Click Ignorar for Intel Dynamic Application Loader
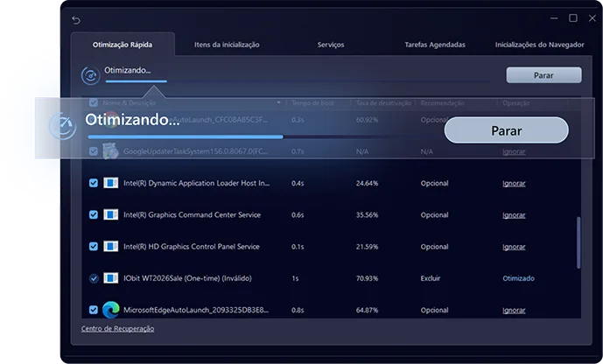The image size is (603, 364). pyautogui.click(x=514, y=184)
